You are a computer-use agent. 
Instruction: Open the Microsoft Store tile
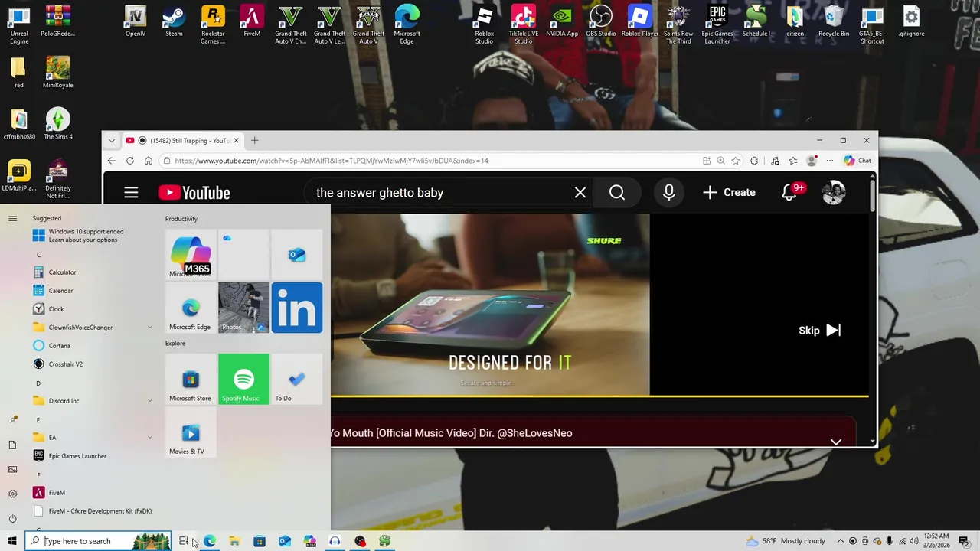tap(191, 379)
